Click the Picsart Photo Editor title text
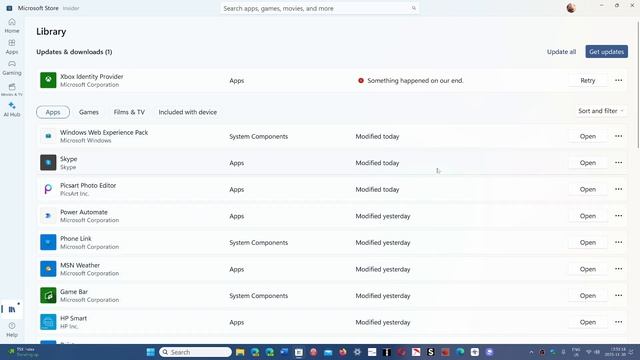This screenshot has width=640, height=360. pyautogui.click(x=88, y=185)
